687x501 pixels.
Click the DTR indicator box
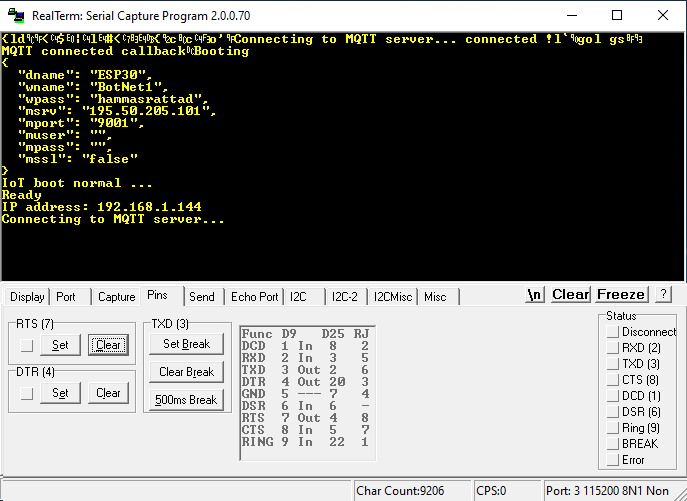[x=27, y=393]
